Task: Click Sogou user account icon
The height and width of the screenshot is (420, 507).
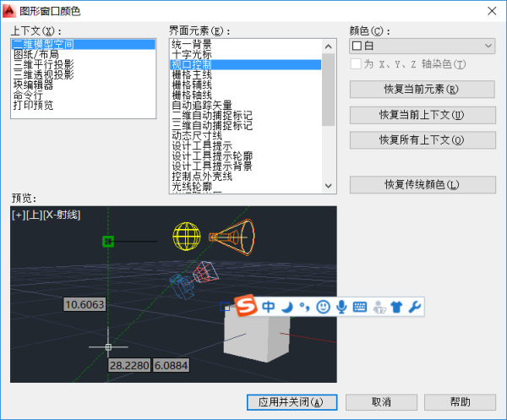Action: [x=379, y=307]
